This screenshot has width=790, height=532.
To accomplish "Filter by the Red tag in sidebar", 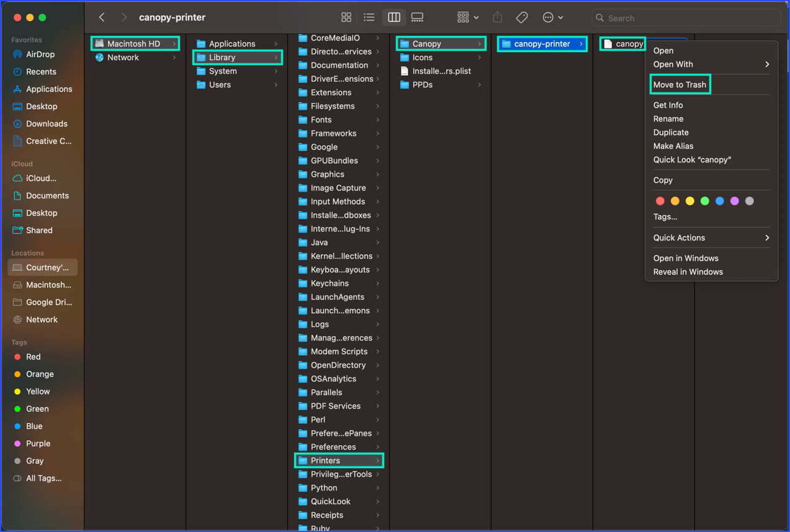I will click(x=33, y=357).
